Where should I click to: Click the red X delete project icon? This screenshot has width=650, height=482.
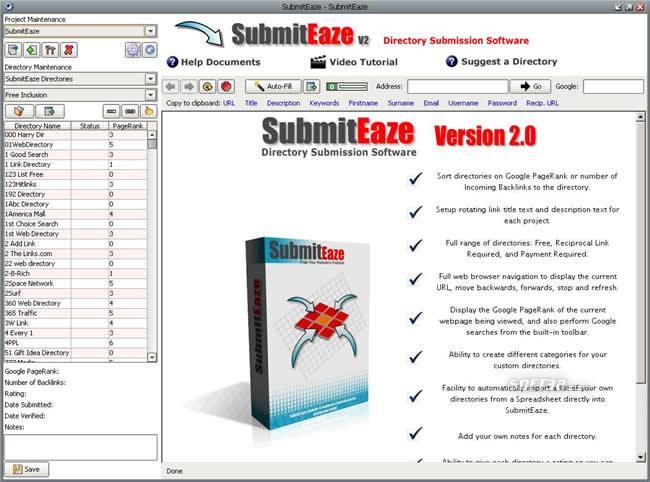69,50
